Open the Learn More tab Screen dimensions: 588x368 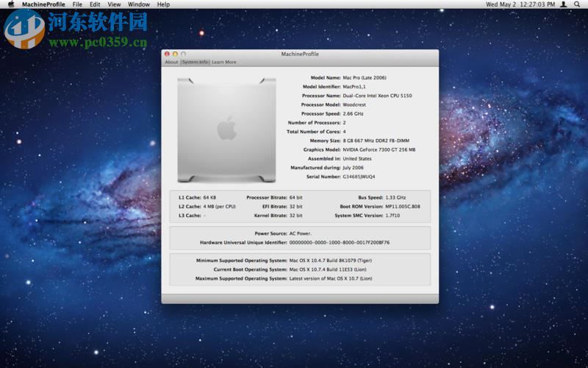pyautogui.click(x=224, y=62)
